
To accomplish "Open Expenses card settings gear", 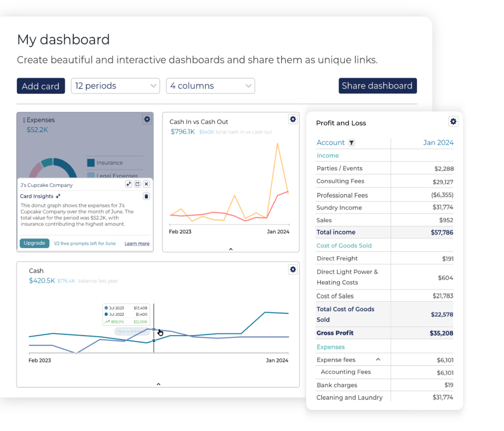I will click(147, 119).
